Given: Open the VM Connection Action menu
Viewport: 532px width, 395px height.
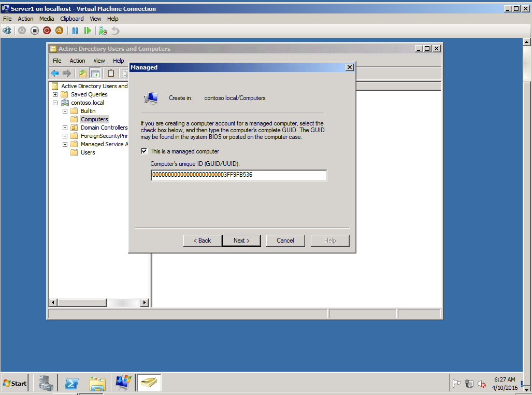Looking at the screenshot, I should click(x=25, y=19).
